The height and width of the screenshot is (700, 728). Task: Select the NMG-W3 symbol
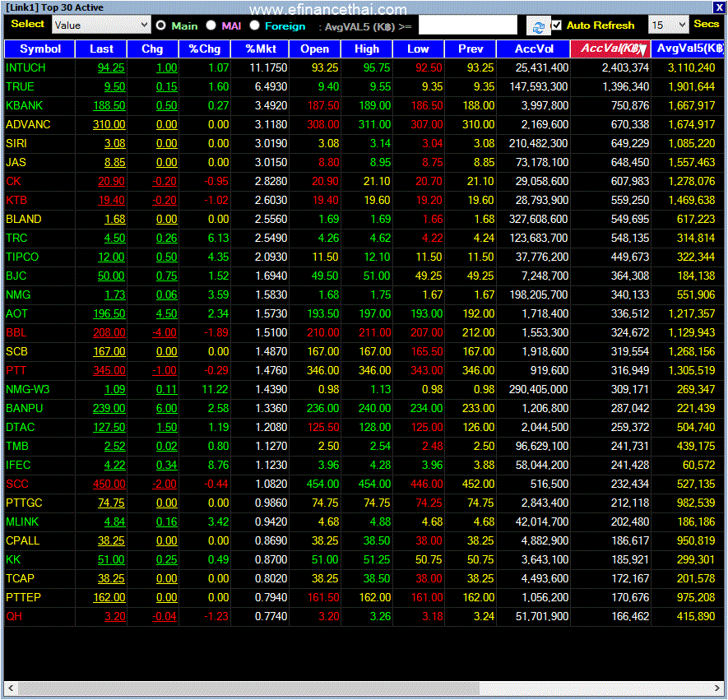[27, 389]
